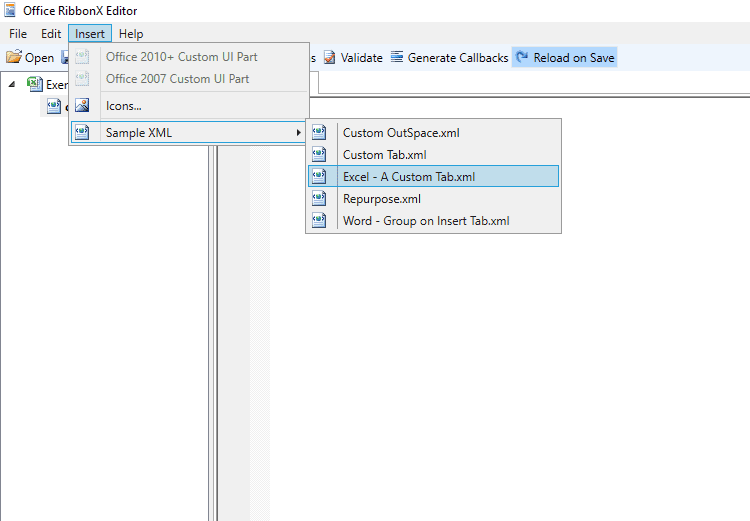Choose the Icons... menu entry
This screenshot has width=750, height=521.
(x=189, y=106)
